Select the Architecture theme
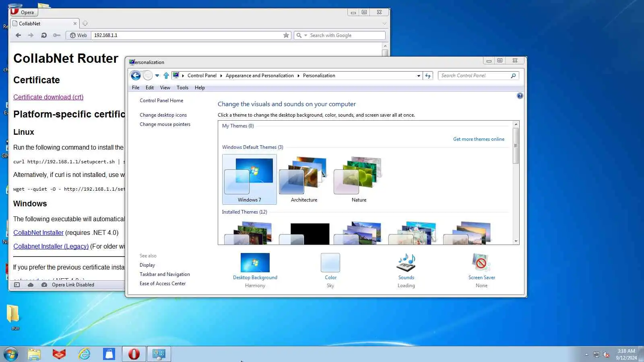This screenshot has width=644, height=362. pyautogui.click(x=304, y=179)
